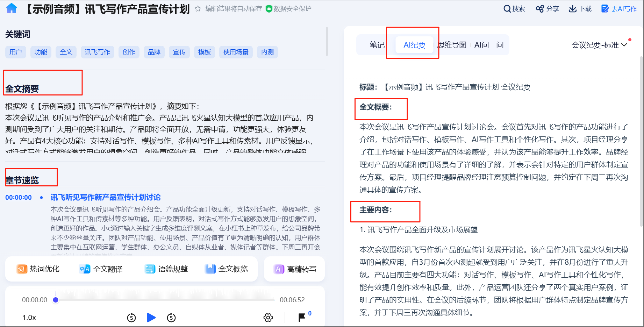
Task: Open player settings gear
Action: (x=268, y=318)
